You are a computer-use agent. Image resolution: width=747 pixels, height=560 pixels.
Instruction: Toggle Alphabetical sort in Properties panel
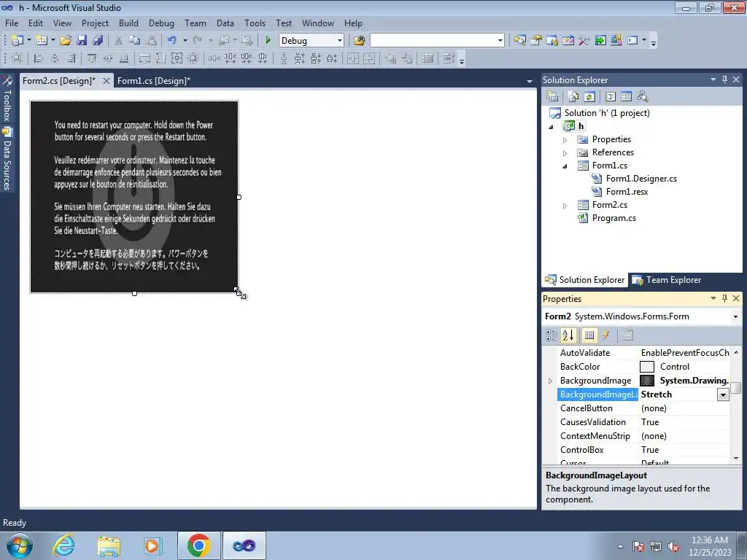click(x=568, y=335)
